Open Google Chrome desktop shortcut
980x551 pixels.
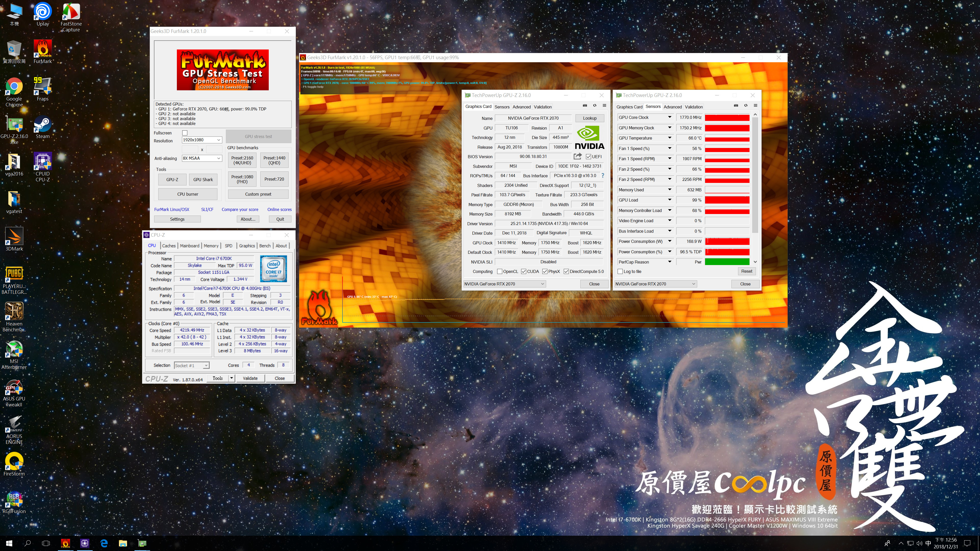tap(14, 92)
